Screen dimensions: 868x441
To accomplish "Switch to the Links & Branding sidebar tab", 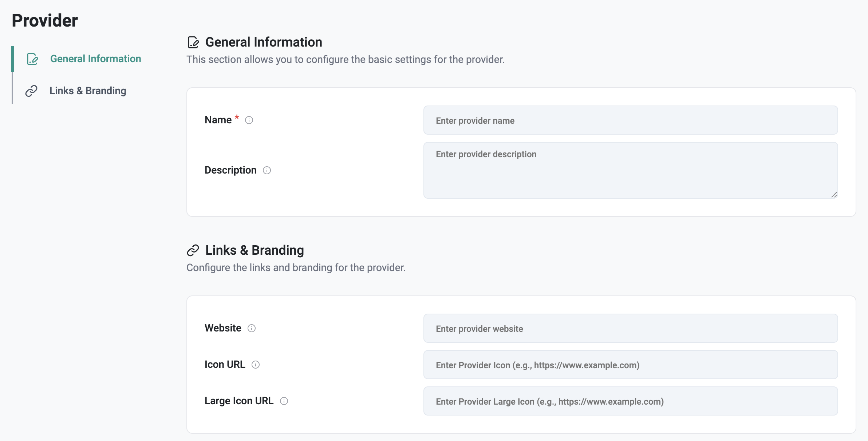I will (88, 91).
